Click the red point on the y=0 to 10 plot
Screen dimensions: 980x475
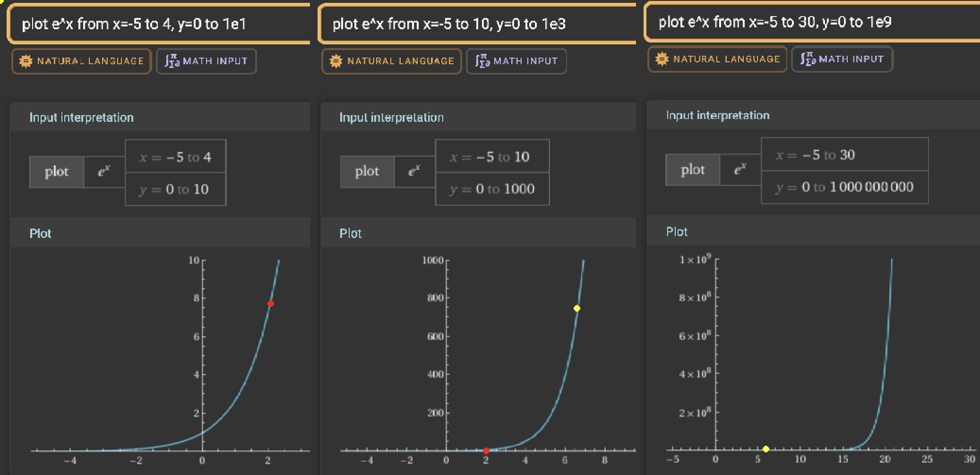271,304
